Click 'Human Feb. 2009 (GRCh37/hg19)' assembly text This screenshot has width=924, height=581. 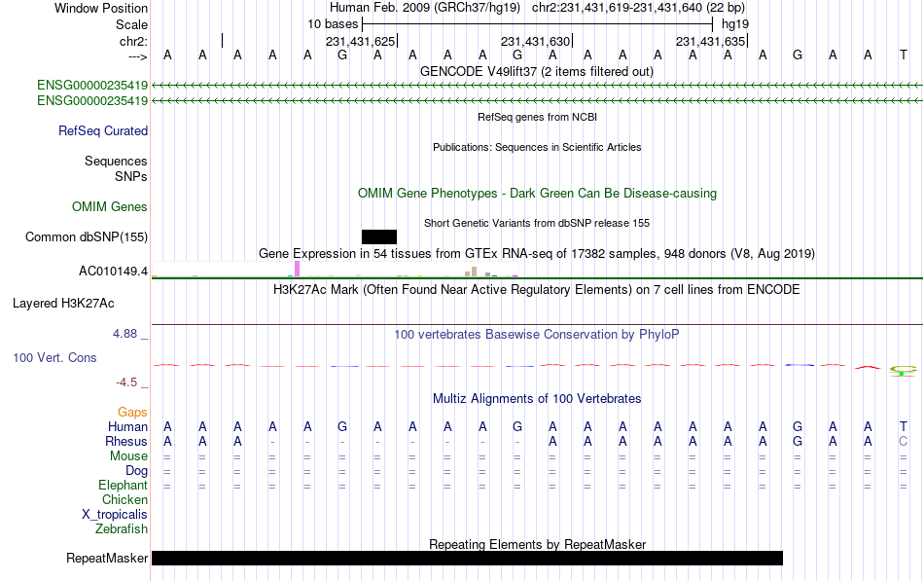pyautogui.click(x=425, y=8)
